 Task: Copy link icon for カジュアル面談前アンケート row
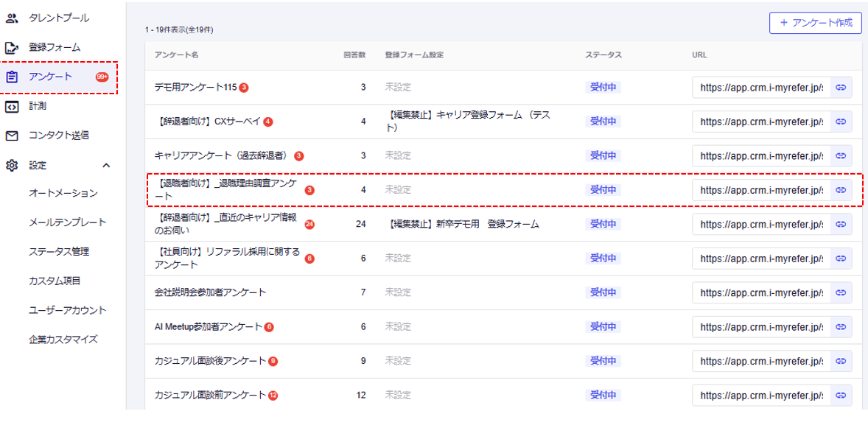click(841, 396)
